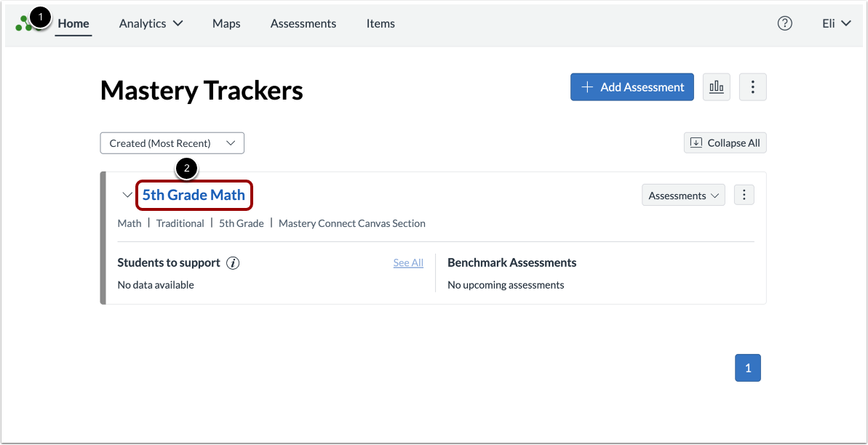Open the Eli user account menu

point(837,23)
